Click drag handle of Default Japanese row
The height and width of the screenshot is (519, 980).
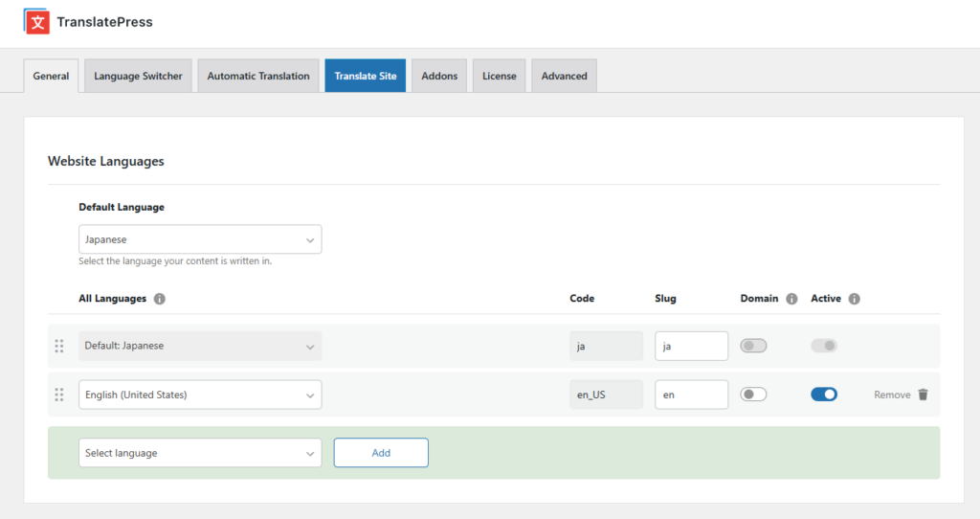coord(59,346)
